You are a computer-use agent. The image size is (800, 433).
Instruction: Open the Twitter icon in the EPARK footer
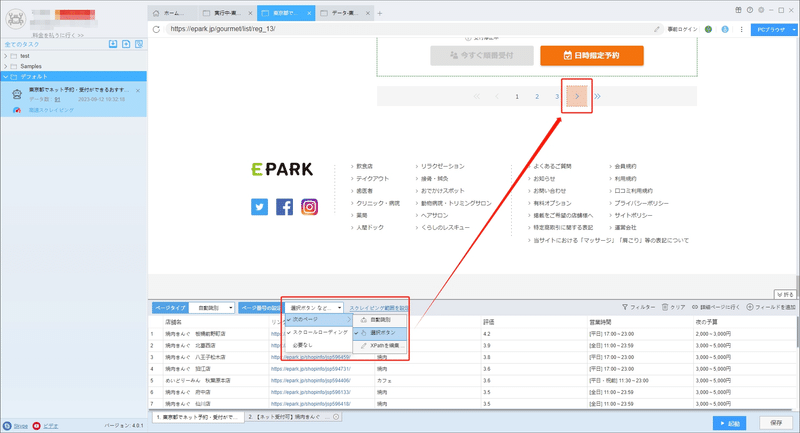point(259,207)
